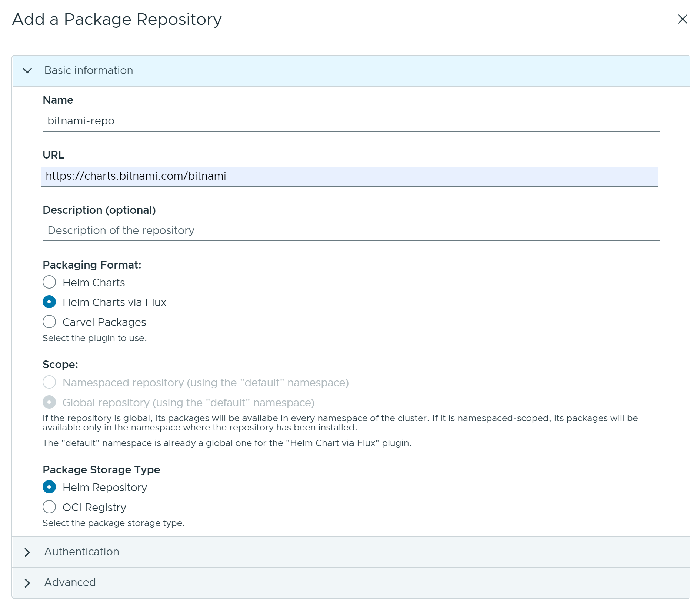Click the Basic information header bar
This screenshot has height=602, width=700.
pyautogui.click(x=333, y=70)
